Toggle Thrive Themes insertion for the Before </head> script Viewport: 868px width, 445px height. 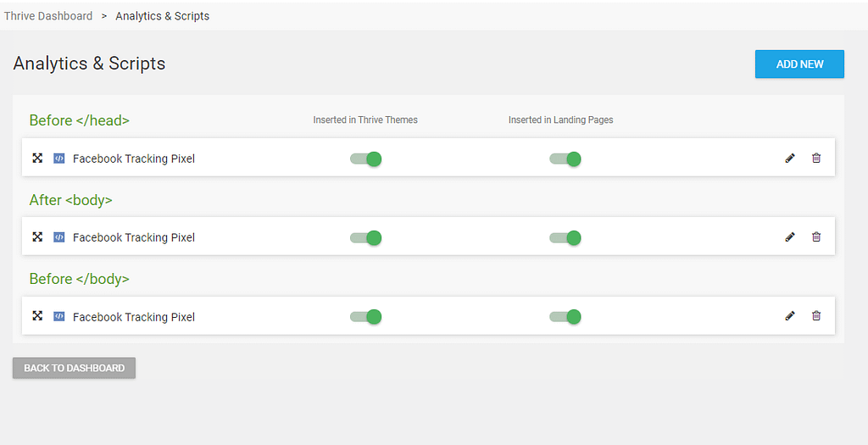[x=366, y=159]
